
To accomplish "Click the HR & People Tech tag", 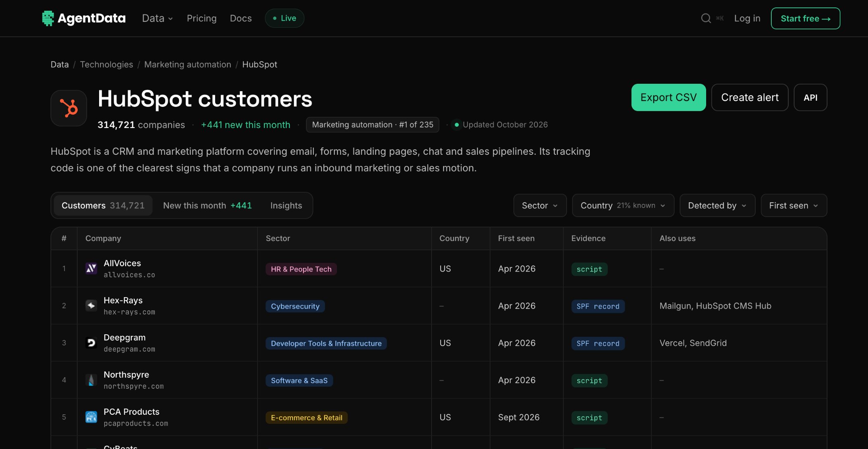I will (301, 269).
